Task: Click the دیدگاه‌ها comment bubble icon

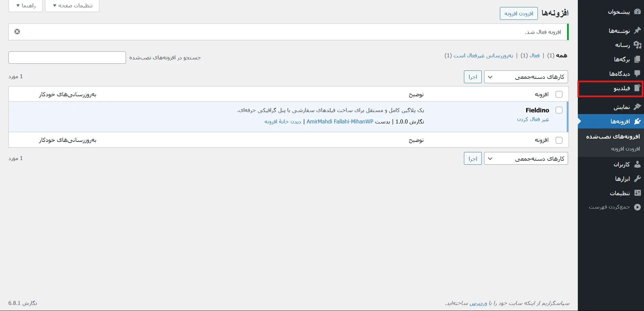Action: point(637,73)
